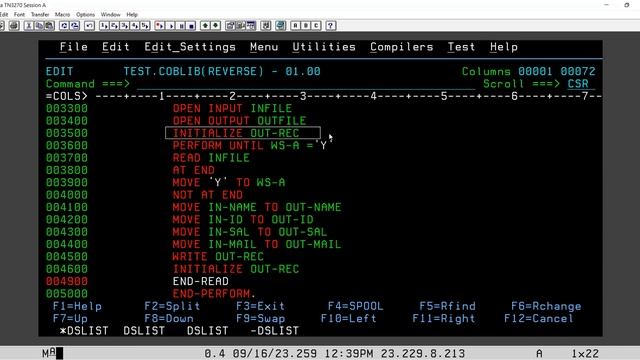Screen dimensions: 640x360
Task: Click the macro Stop toolbar icon
Action: [191, 26]
